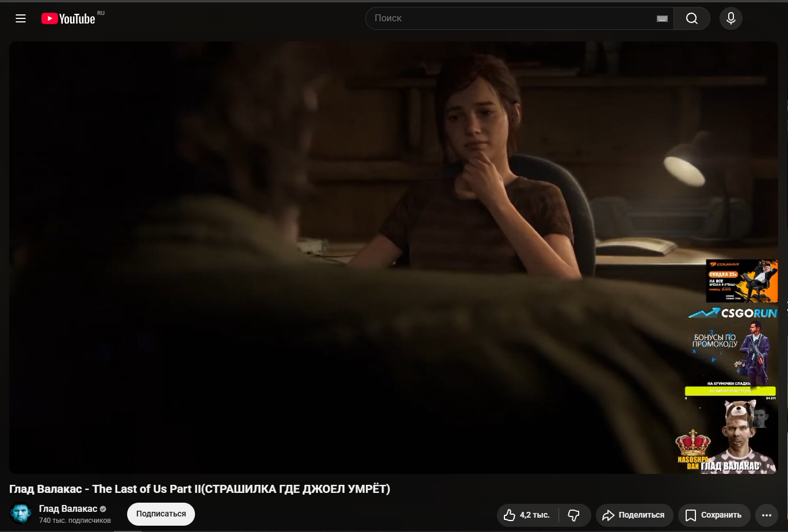Open the Глад Валакас channel avatar
Viewport: 788px width, 532px height.
(21, 514)
